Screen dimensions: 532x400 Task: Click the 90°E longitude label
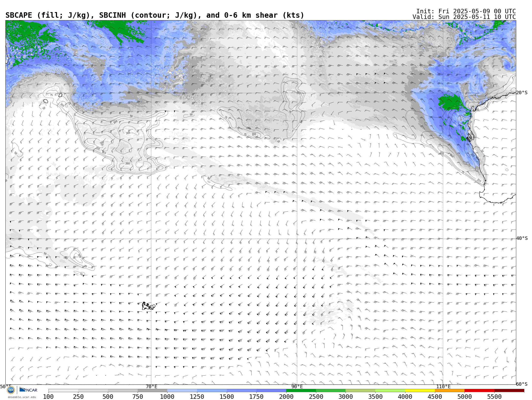coord(297,386)
